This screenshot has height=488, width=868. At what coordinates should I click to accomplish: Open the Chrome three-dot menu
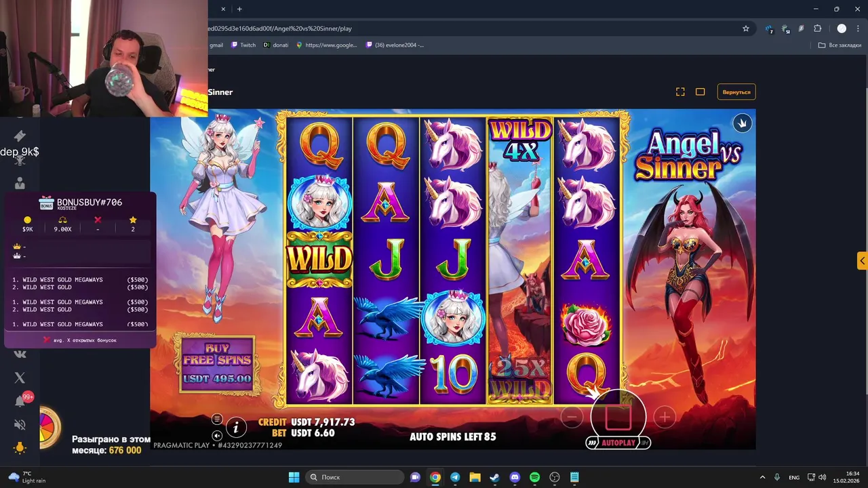pyautogui.click(x=858, y=28)
